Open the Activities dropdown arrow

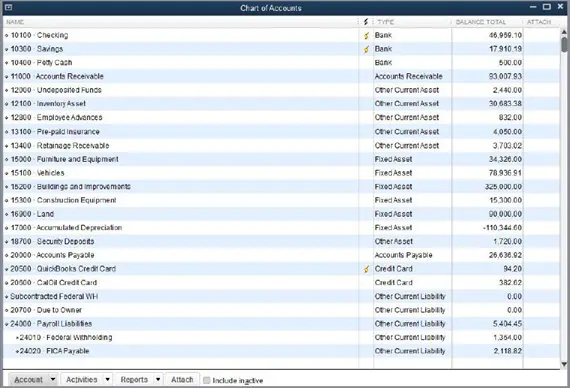107,380
